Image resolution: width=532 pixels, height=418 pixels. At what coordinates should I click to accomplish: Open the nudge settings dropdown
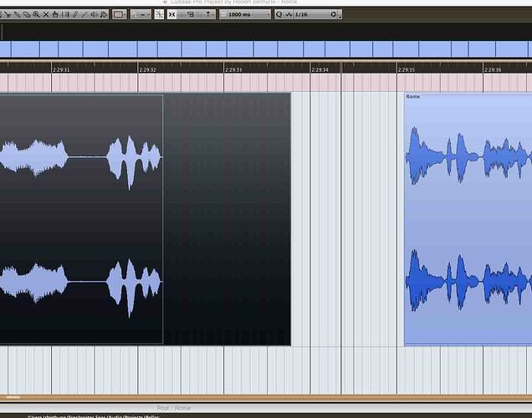[141, 14]
